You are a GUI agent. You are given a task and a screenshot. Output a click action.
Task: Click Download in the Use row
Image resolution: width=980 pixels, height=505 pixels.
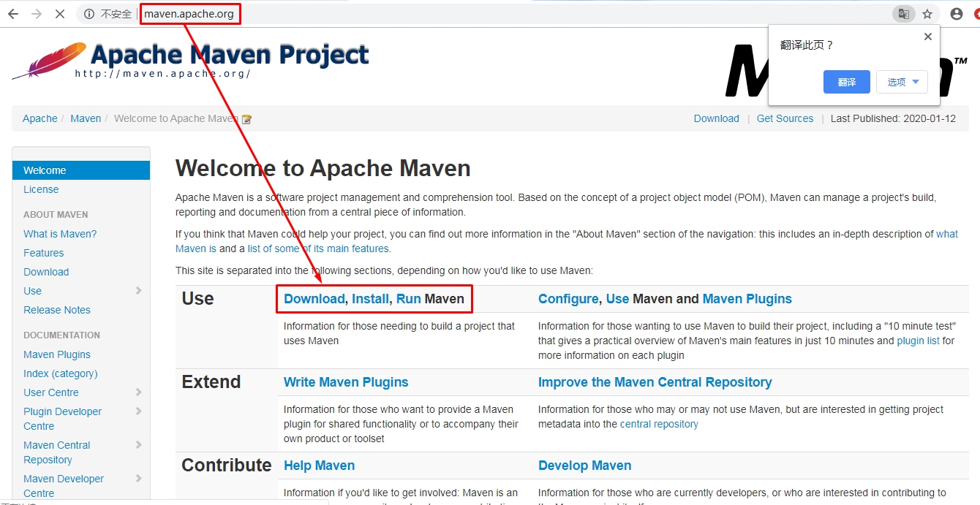tap(314, 298)
